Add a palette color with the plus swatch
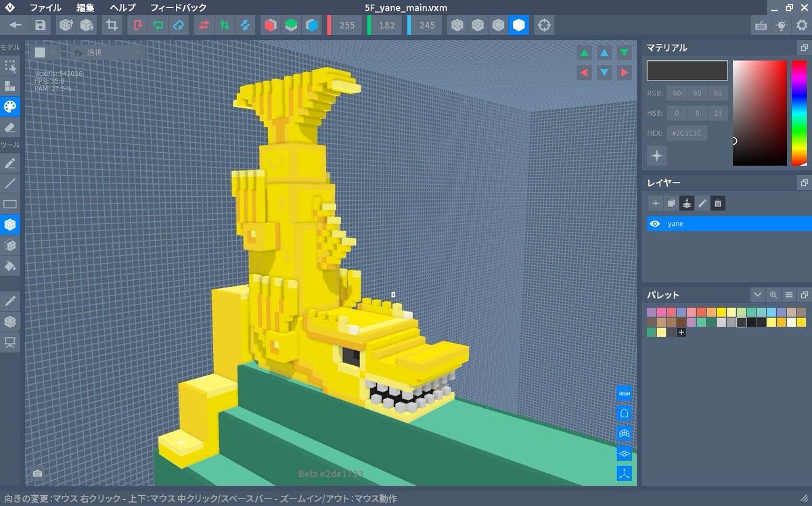The width and height of the screenshot is (812, 506). (681, 332)
